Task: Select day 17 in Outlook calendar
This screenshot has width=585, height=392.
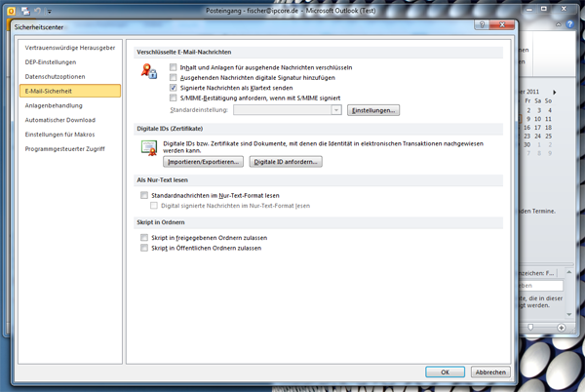Action: [x=537, y=128]
